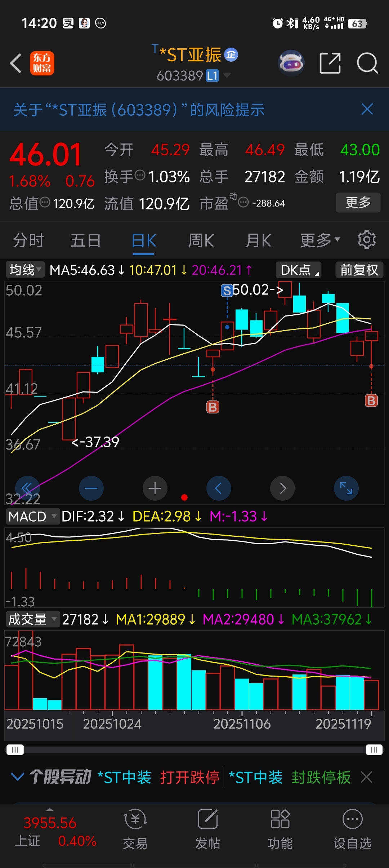Move chart left with blue arrow
The image size is (389, 868).
[x=219, y=488]
